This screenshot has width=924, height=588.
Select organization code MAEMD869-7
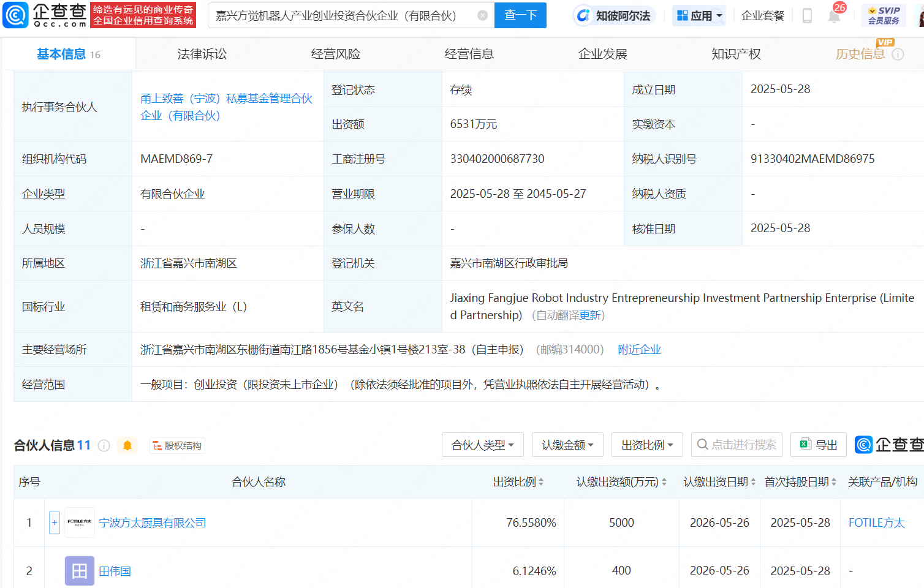click(176, 159)
